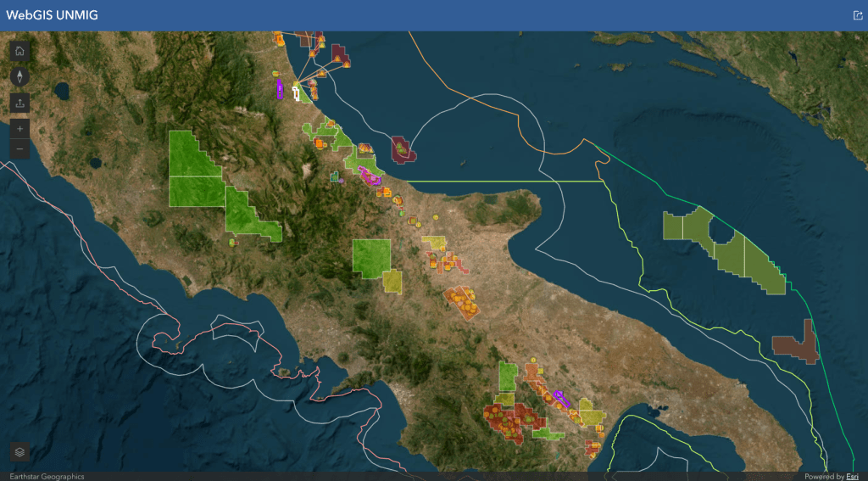
Task: Select the yellow-green square below the green square
Action: tap(392, 282)
